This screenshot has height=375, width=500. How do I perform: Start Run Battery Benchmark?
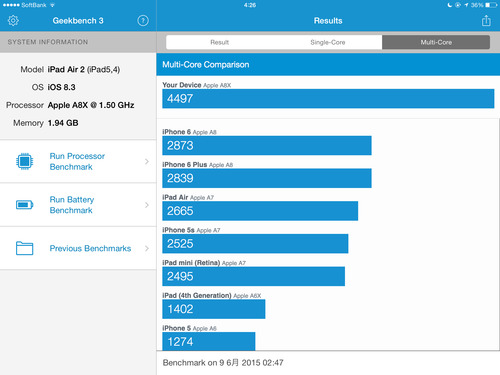78,205
